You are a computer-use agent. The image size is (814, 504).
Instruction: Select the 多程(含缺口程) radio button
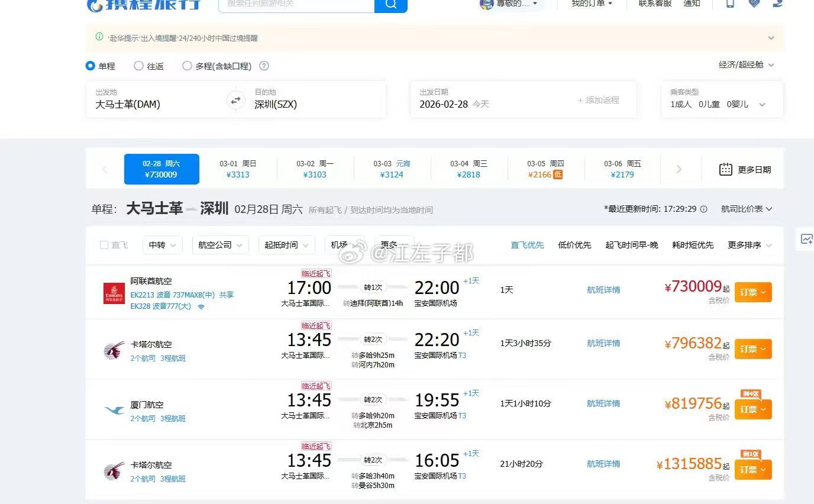pyautogui.click(x=187, y=66)
